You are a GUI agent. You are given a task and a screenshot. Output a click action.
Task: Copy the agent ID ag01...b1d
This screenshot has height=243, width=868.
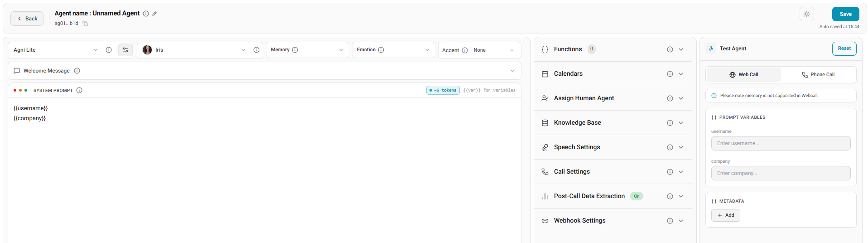click(x=85, y=24)
